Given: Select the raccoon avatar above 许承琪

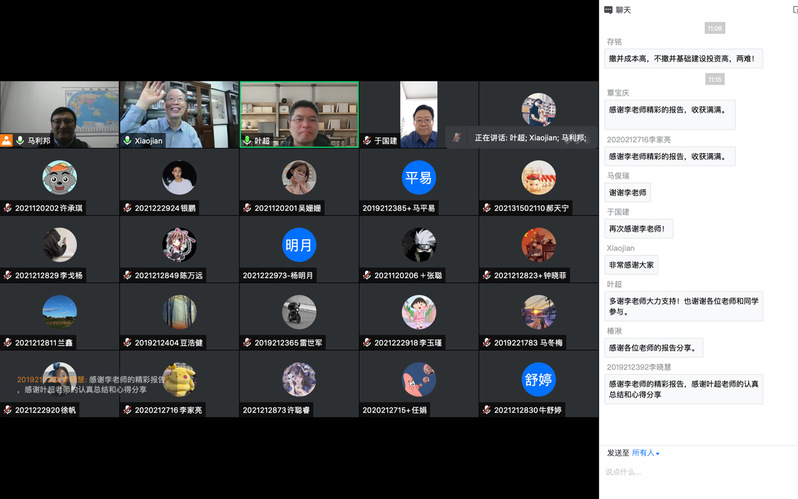Looking at the screenshot, I should [x=59, y=178].
